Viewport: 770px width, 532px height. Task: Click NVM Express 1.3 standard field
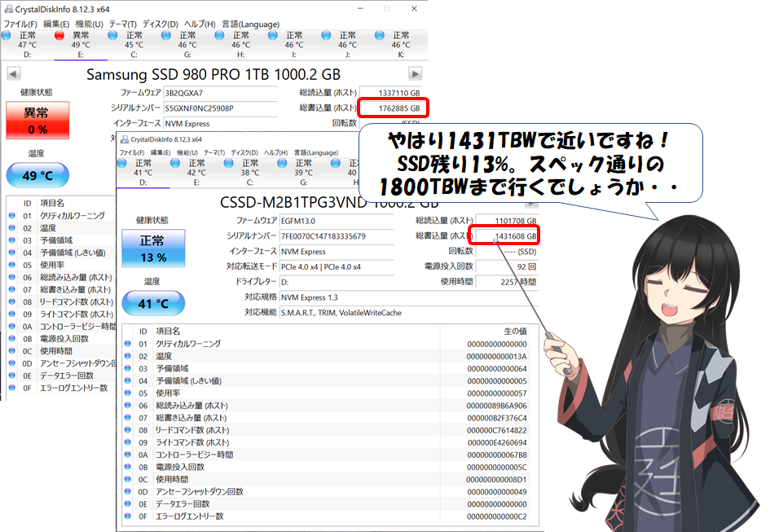[408, 297]
